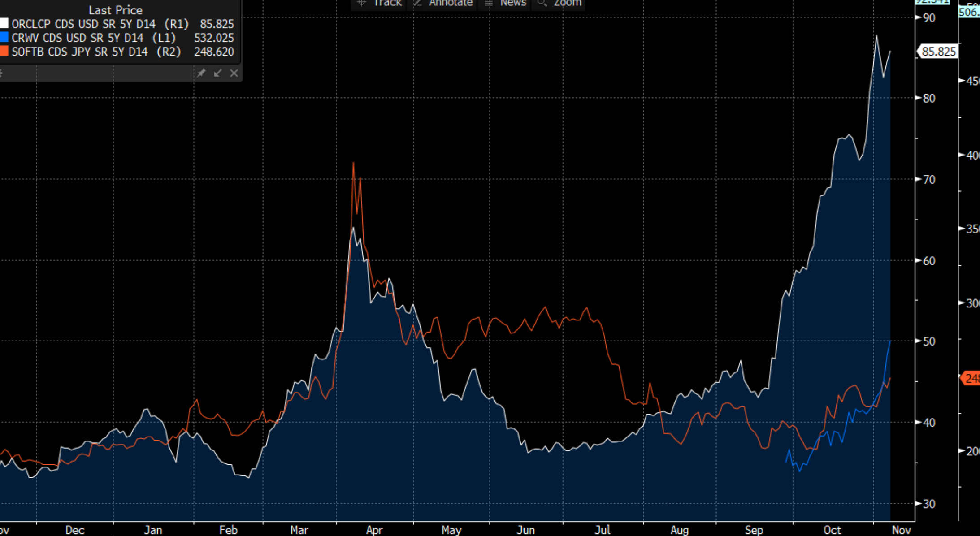Click the Apr label on time axis
The width and height of the screenshot is (980, 536).
(374, 530)
